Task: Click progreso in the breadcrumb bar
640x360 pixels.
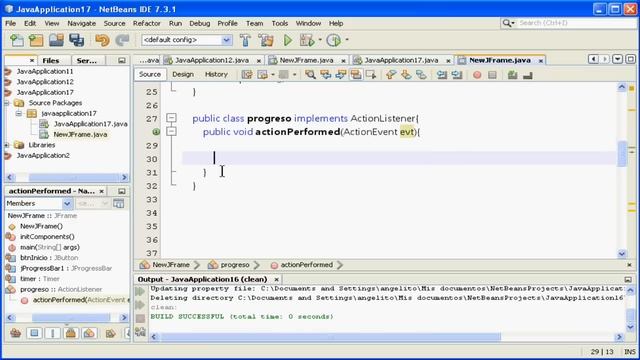Action: click(x=235, y=265)
